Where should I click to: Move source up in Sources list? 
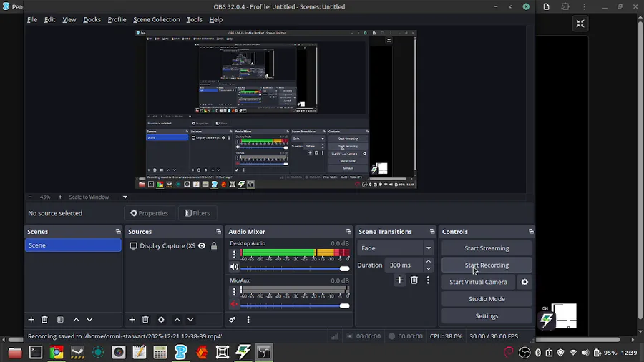177,319
